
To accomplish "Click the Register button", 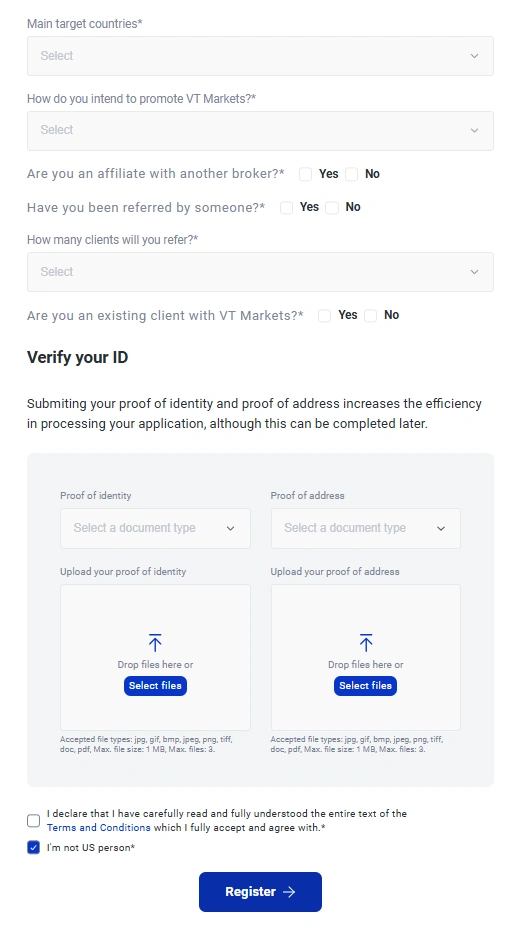I will pos(260,891).
